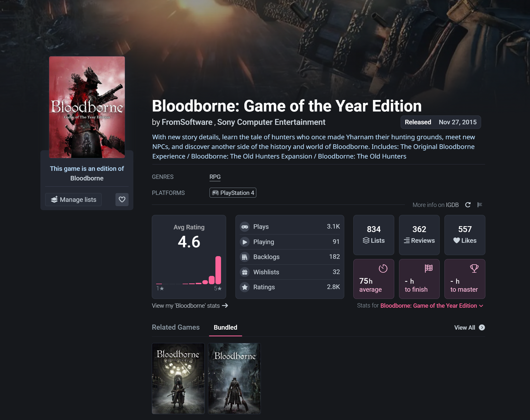Click the flag report icon

480,205
